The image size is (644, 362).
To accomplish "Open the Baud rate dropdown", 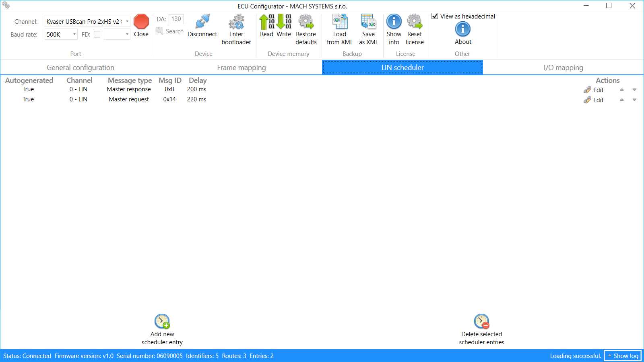I will click(x=74, y=34).
